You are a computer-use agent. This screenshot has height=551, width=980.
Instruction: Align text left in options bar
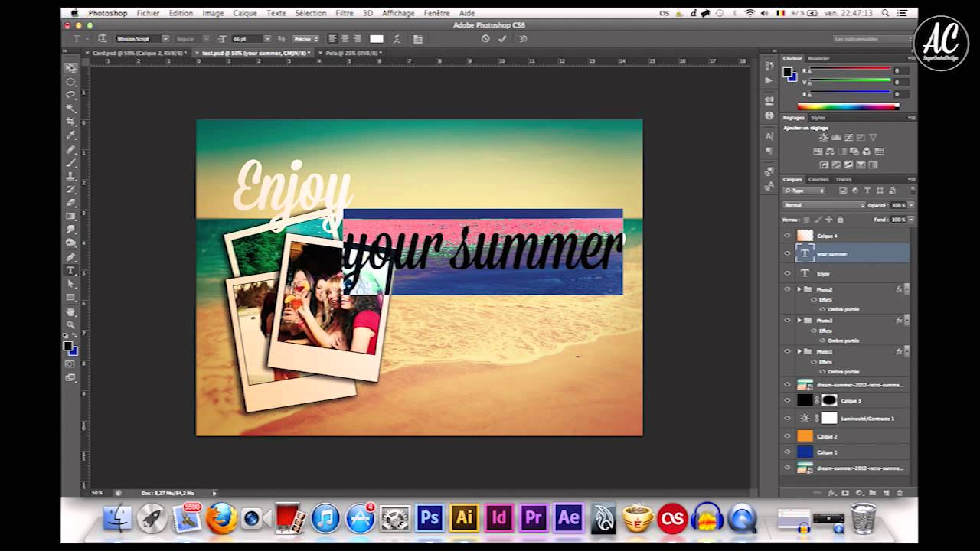point(332,38)
